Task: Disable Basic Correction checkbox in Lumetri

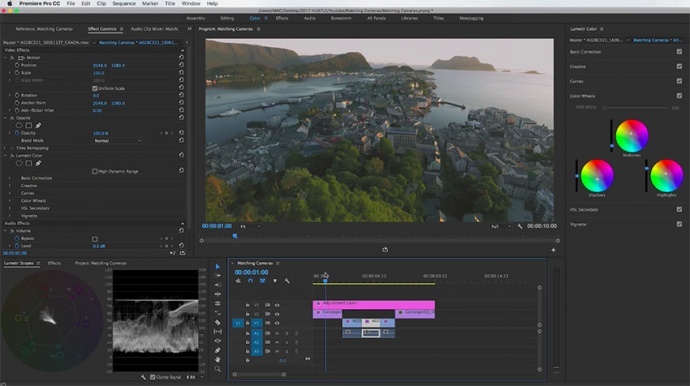Action: 679,51
